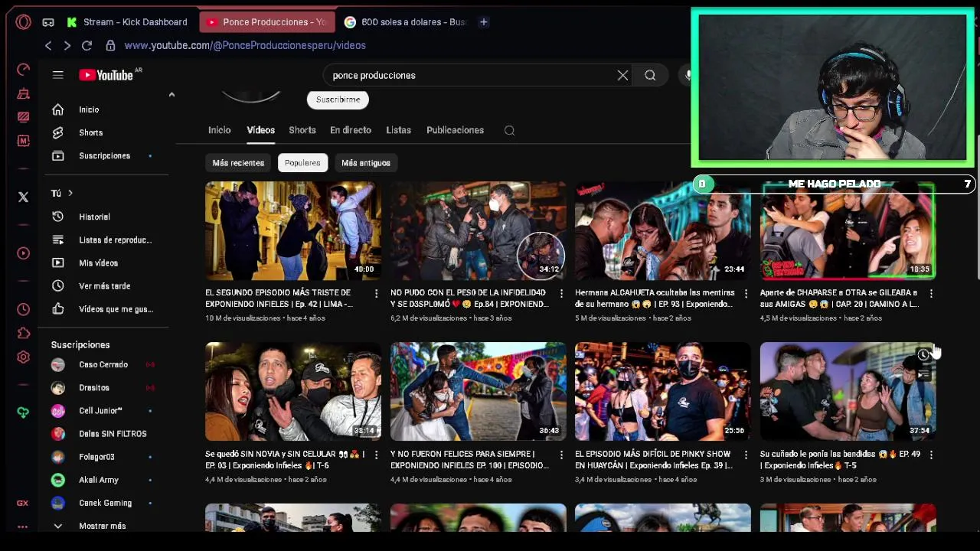Open Y NO FUERON FELICES video thumbnail
Viewport: 980px width, 551px height.
tap(478, 391)
